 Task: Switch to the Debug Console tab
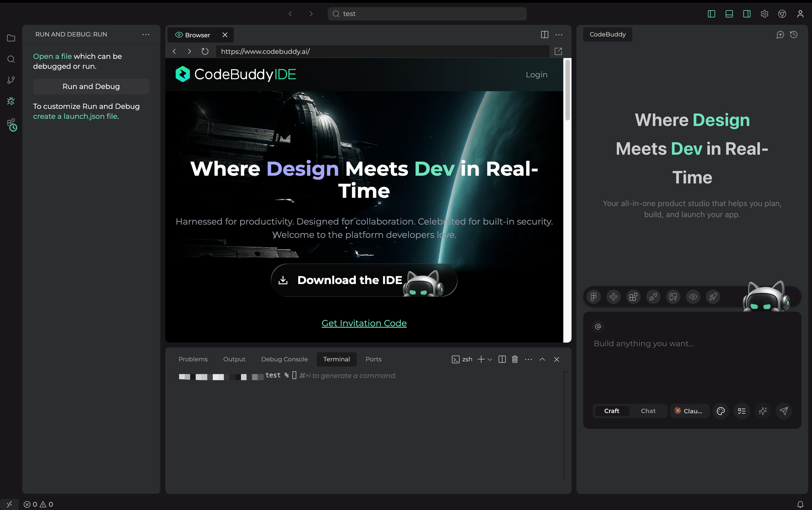pos(284,359)
